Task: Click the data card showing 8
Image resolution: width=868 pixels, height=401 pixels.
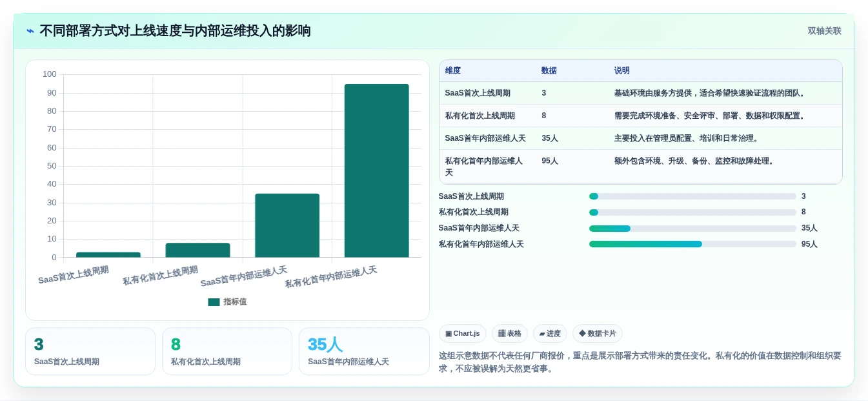Action: tap(227, 351)
